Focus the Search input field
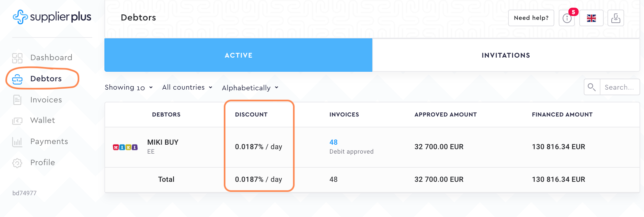Image resolution: width=644 pixels, height=217 pixels. coord(619,87)
